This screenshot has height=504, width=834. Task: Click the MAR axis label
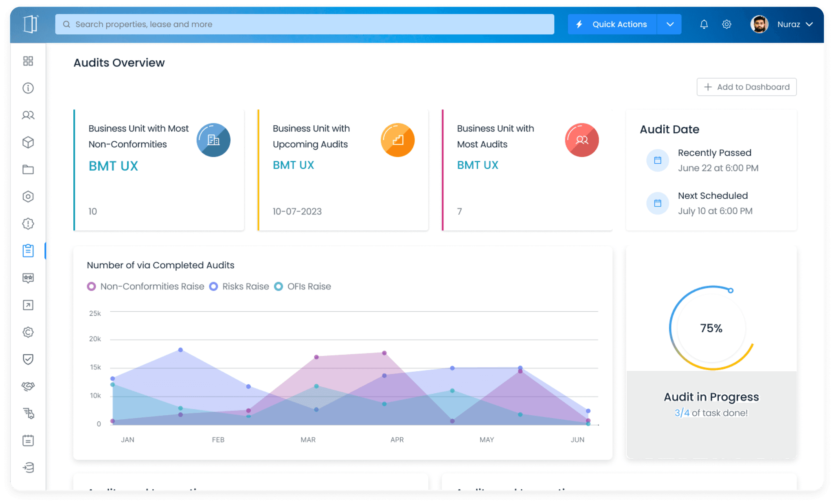click(308, 440)
